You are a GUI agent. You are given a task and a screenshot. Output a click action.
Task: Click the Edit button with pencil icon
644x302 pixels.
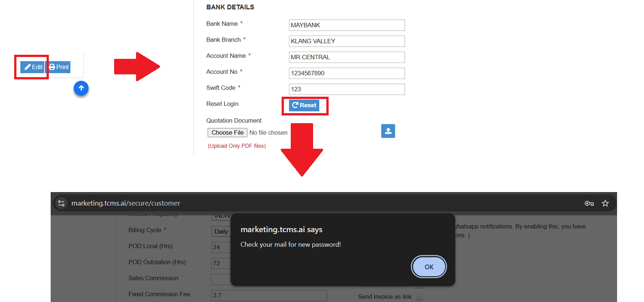32,67
